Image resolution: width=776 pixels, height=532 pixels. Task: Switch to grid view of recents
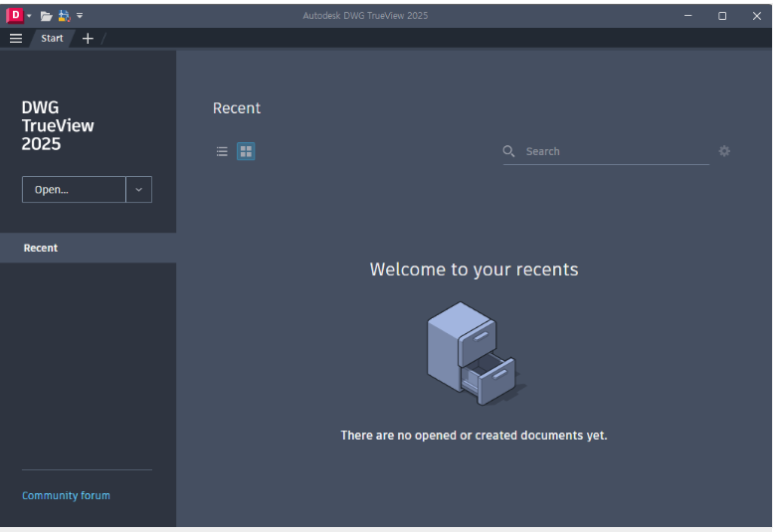point(246,151)
